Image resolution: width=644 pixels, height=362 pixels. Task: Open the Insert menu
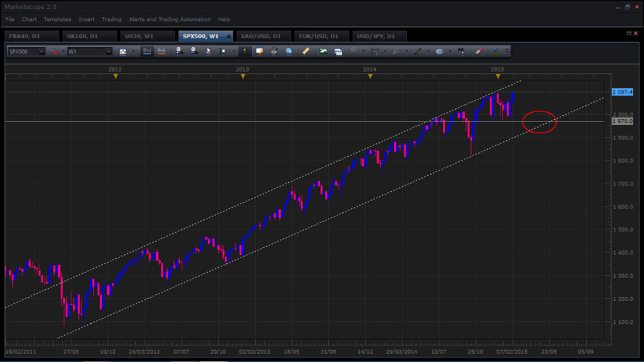[87, 19]
